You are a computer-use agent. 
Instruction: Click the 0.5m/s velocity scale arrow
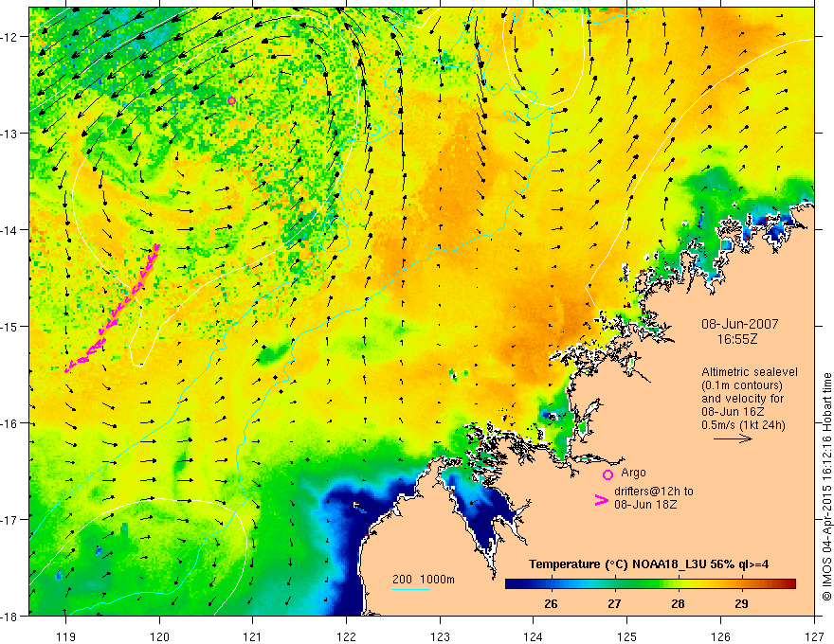(733, 438)
